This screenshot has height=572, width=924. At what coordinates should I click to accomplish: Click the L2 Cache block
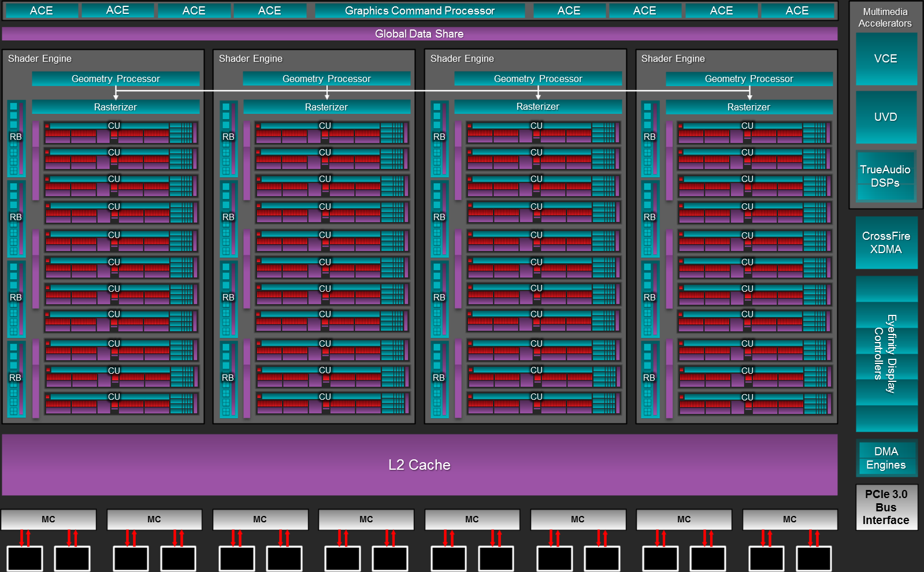pyautogui.click(x=420, y=465)
